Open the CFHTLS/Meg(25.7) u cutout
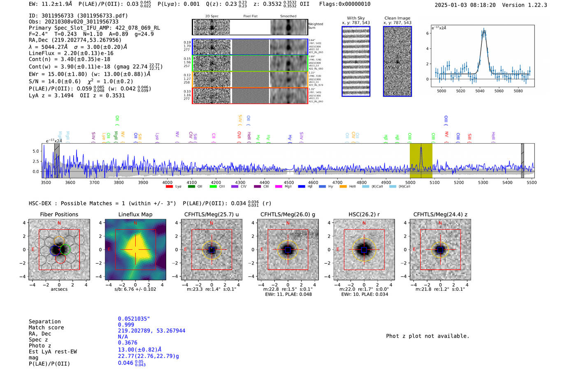 pos(212,250)
